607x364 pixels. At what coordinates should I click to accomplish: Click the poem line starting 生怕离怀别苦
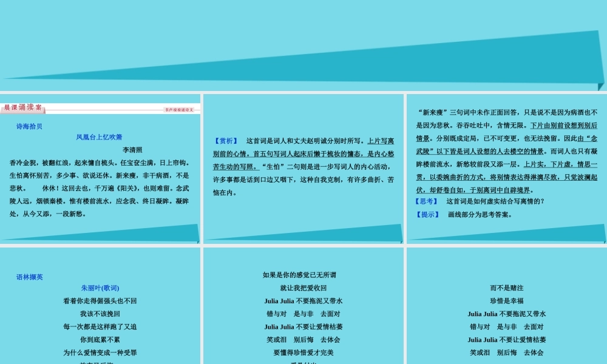tap(100, 175)
